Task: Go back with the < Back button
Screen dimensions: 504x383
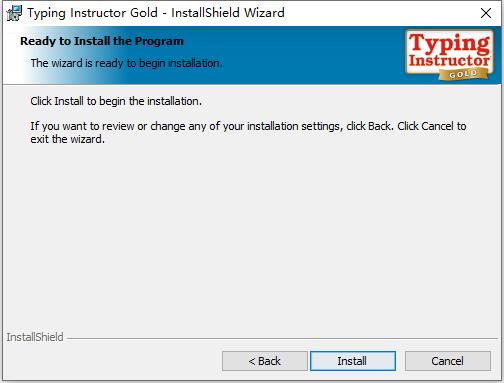Action: point(265,361)
